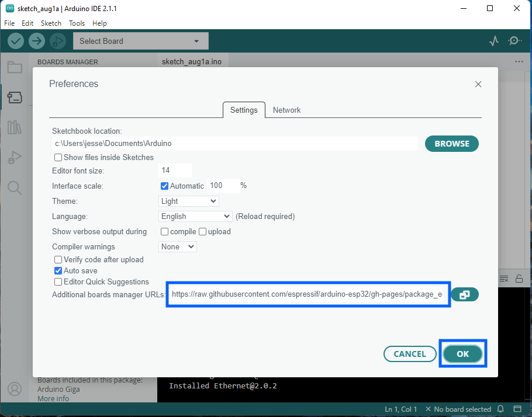Disable the Auto save checkbox
Viewport: 532px width, 417px height.
[58, 271]
